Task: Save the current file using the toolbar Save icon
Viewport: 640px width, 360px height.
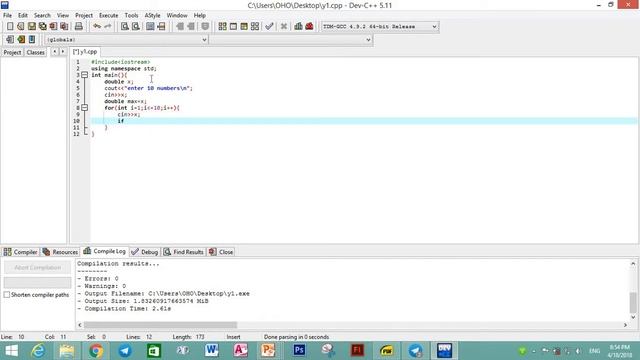Action: click(x=31, y=27)
